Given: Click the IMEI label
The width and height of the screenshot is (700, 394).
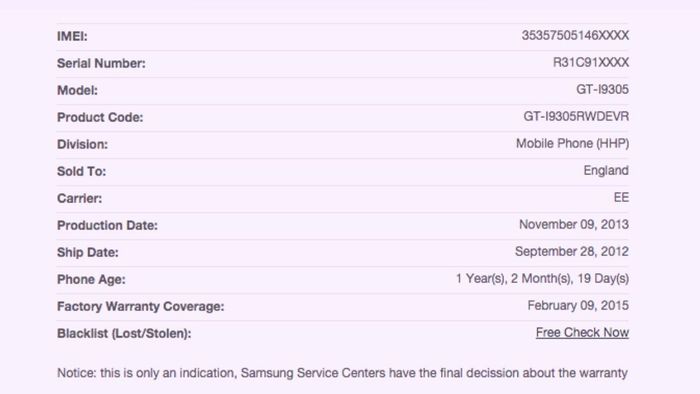Looking at the screenshot, I should pos(72,36).
